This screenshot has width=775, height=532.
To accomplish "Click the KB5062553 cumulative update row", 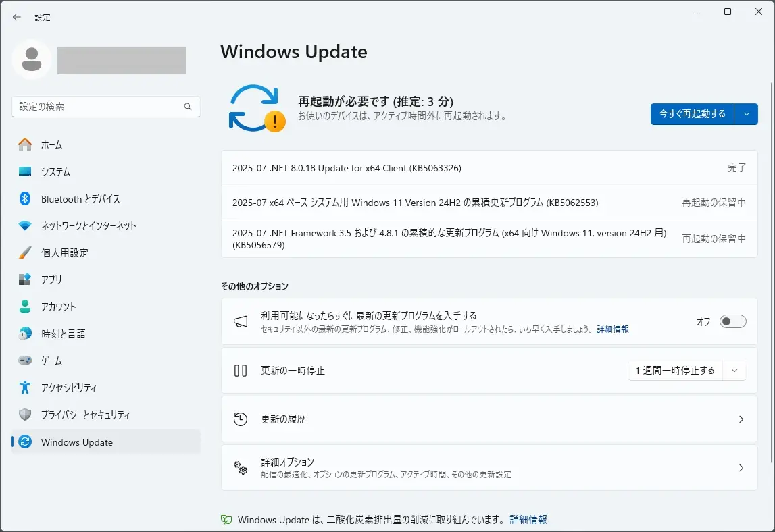I will [x=489, y=202].
